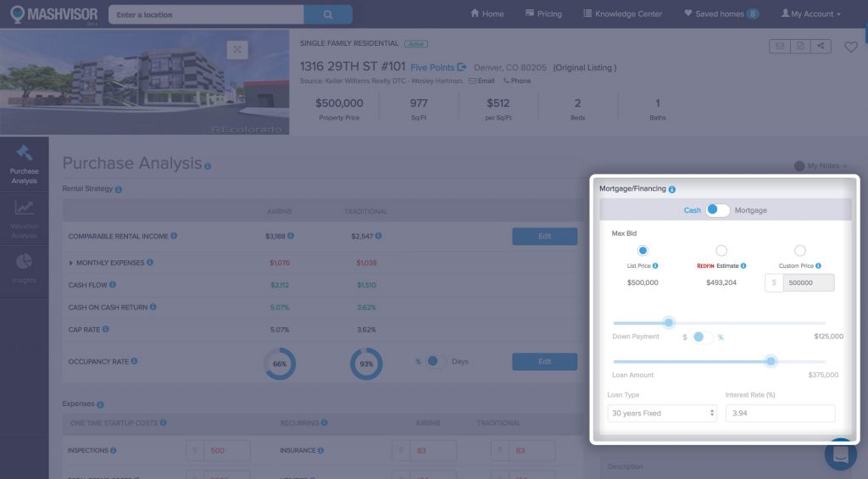The width and height of the screenshot is (868, 479).
Task: Save listing with heart favorite icon
Action: coord(851,47)
